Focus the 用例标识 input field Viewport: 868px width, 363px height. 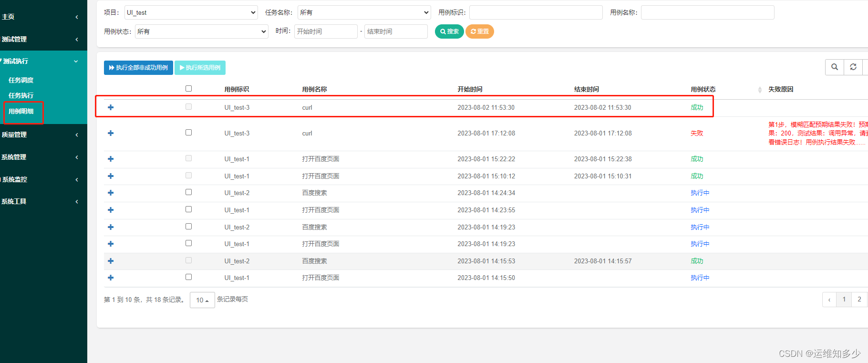point(536,12)
